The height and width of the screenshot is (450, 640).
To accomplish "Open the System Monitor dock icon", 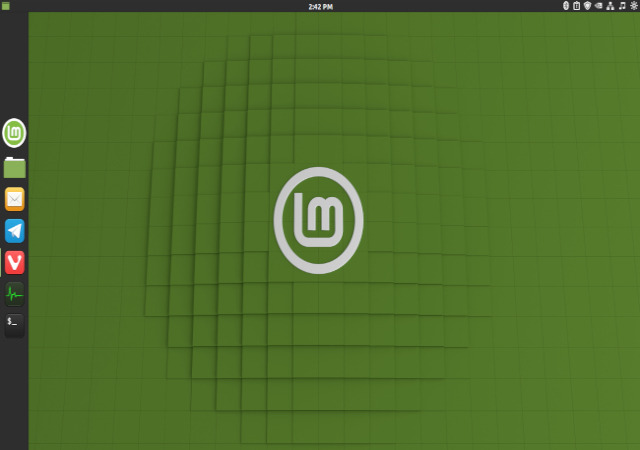I will coord(15,294).
